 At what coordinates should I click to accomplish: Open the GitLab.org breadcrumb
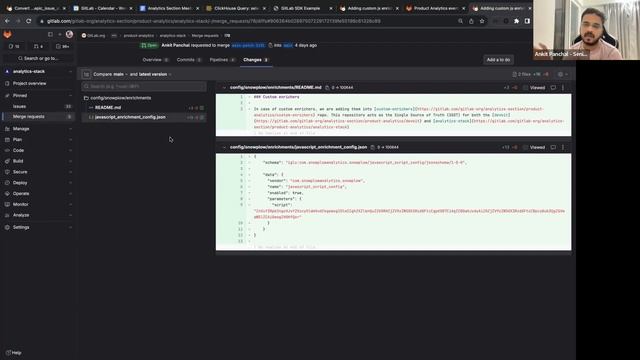pyautogui.click(x=93, y=36)
